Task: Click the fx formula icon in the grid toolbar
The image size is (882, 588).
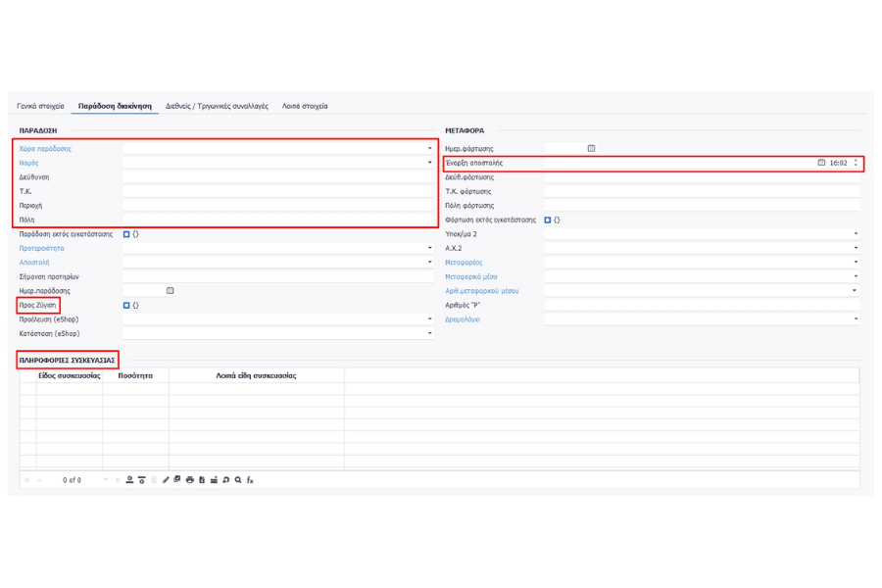Action: coord(250,480)
